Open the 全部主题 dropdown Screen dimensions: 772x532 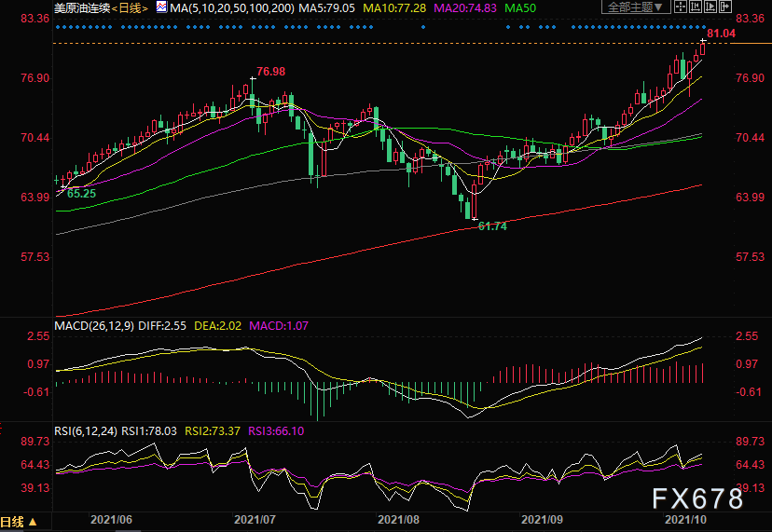[636, 7]
